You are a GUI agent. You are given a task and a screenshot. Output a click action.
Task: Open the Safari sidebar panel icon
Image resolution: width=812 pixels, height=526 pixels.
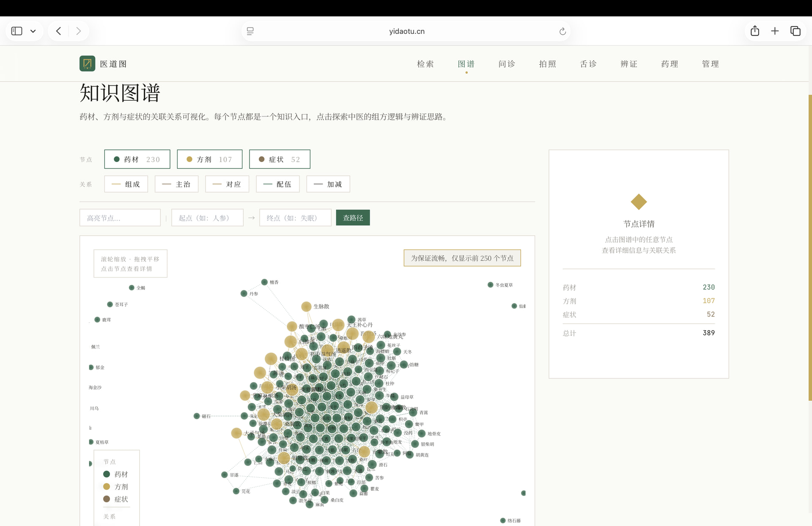(x=16, y=31)
